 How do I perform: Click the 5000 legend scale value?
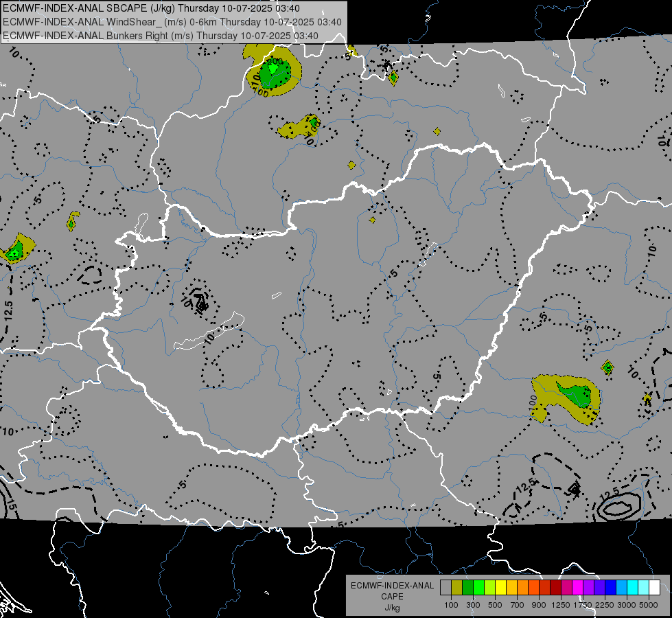point(649,605)
